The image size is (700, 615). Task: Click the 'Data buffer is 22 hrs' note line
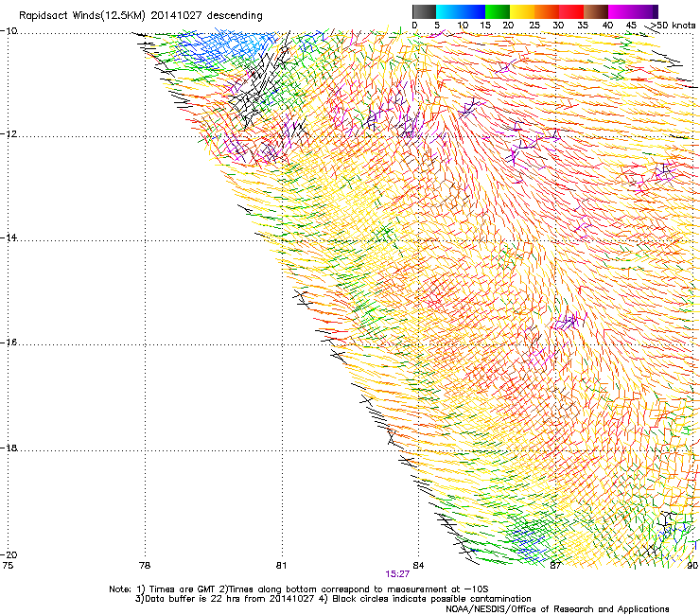coord(333,599)
